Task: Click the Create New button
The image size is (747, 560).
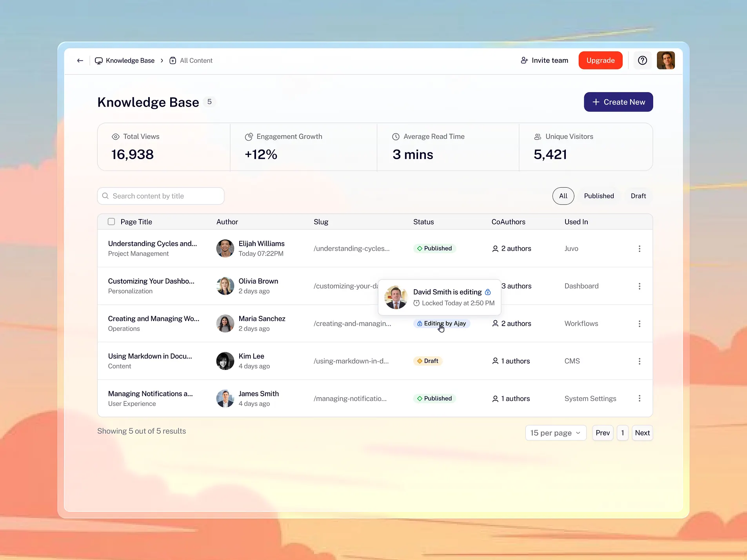Action: click(x=618, y=102)
